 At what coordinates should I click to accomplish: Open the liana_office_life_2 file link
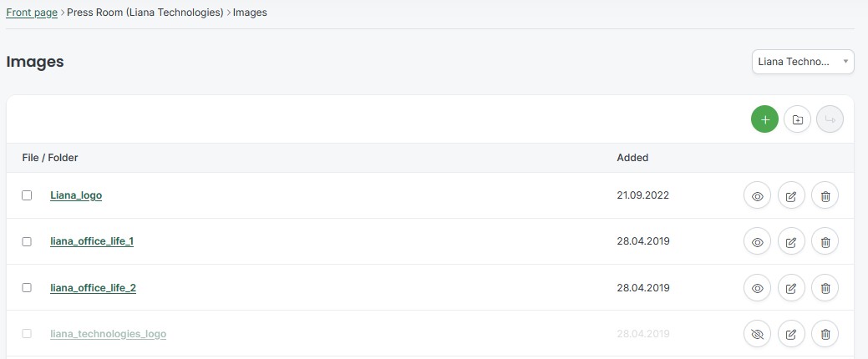pyautogui.click(x=93, y=288)
